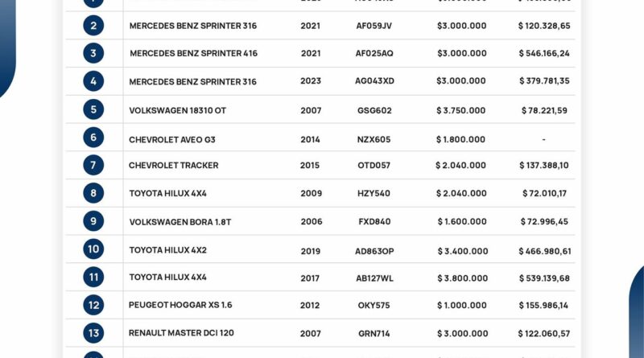Click the Peugeot Hoggar XS 1.6 name
The height and width of the screenshot is (358, 644).
tap(180, 305)
